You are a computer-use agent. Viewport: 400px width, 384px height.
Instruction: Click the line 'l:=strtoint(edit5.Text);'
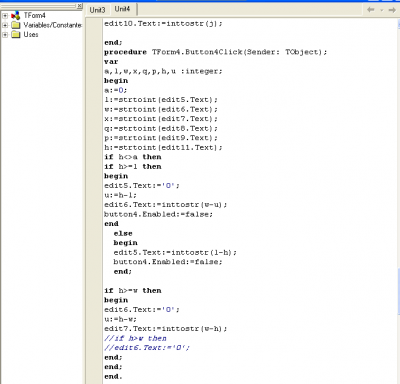point(161,100)
